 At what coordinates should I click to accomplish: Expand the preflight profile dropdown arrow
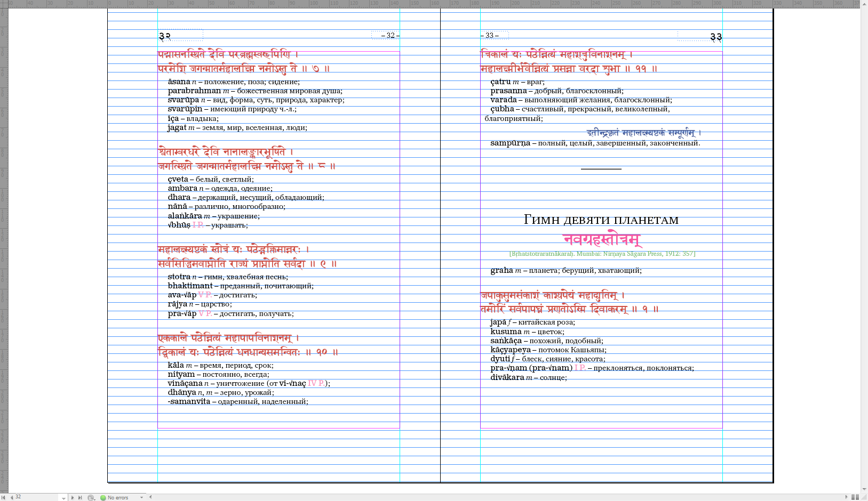point(141,497)
